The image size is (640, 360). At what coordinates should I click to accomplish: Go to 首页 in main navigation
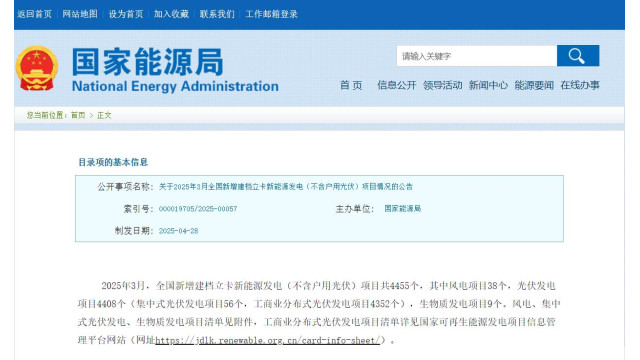pyautogui.click(x=351, y=85)
